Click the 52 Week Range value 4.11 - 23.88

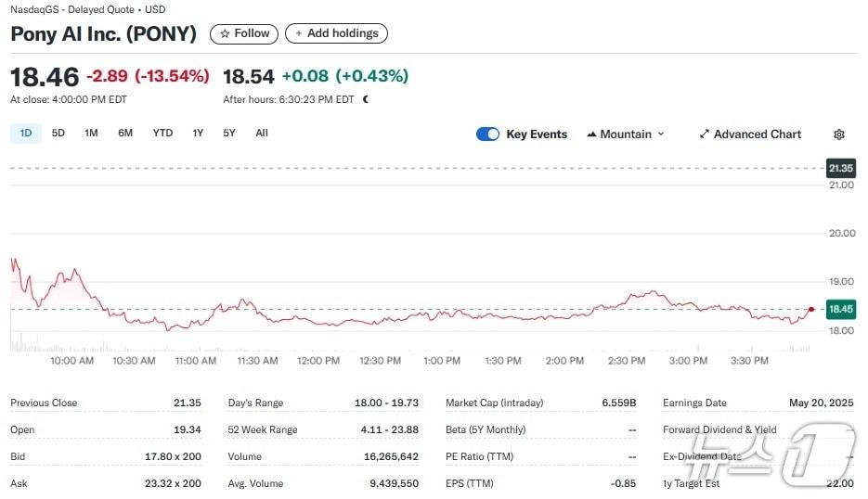pos(390,429)
